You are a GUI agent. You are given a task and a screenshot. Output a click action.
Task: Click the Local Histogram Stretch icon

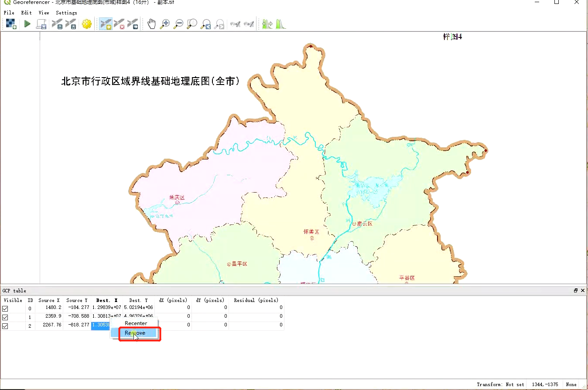coord(280,24)
